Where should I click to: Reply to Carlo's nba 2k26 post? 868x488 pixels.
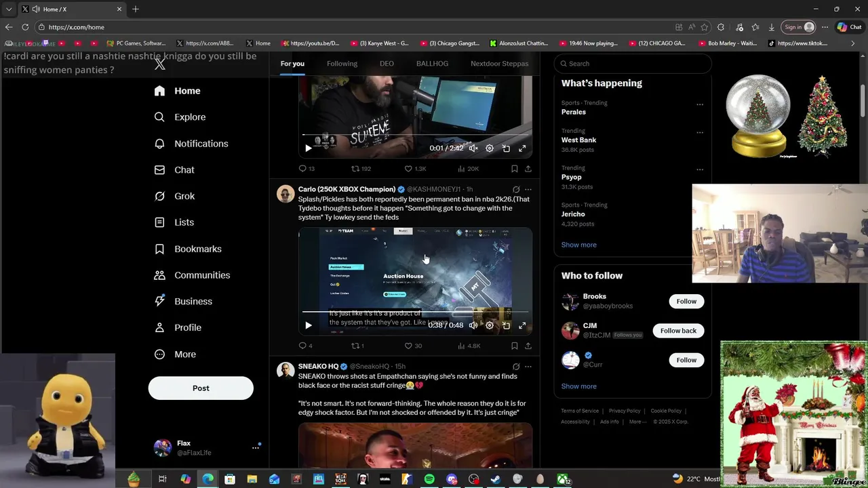click(302, 346)
